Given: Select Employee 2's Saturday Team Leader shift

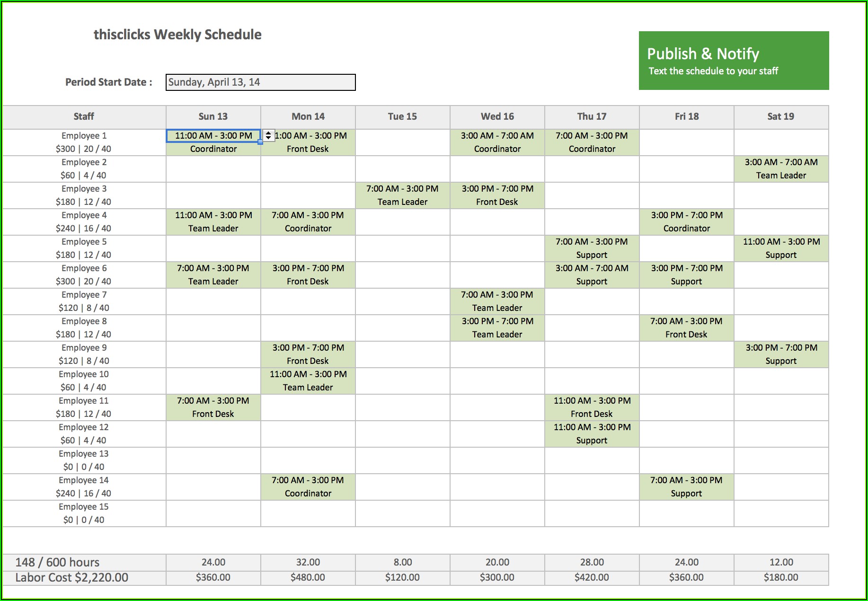Looking at the screenshot, I should pos(781,169).
